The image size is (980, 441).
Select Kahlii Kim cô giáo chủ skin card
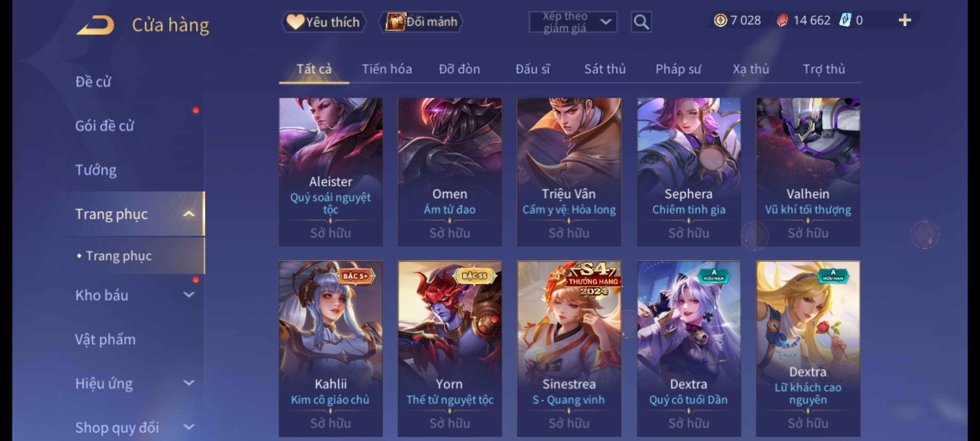coord(331,349)
